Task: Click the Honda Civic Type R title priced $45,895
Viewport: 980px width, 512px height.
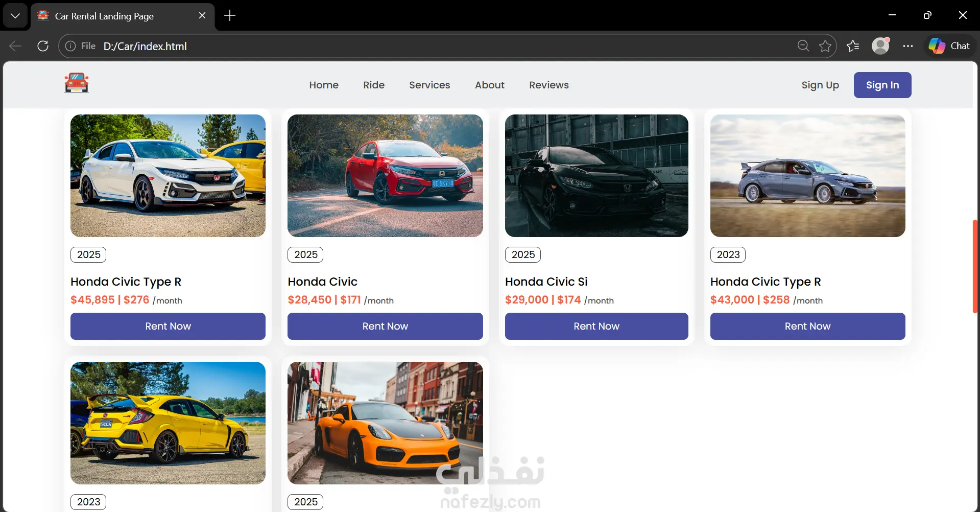Action: [126, 282]
